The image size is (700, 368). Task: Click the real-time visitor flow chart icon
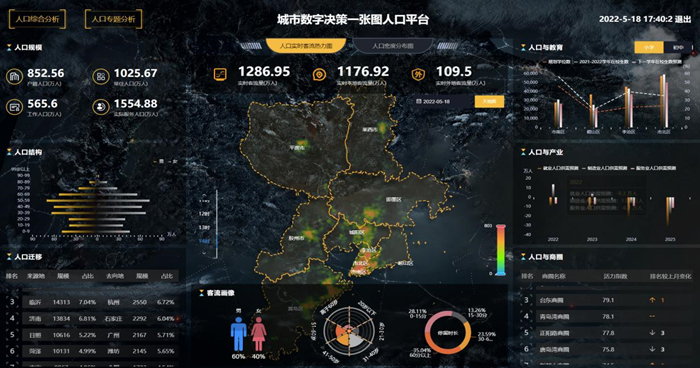[220, 75]
